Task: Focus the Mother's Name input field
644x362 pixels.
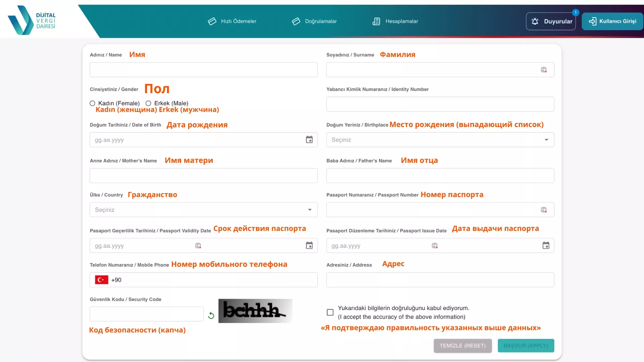Action: 204,176
